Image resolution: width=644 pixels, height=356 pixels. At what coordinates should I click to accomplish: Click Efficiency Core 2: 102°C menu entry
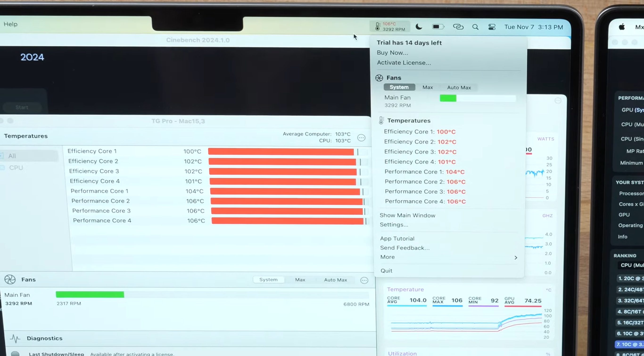click(420, 141)
